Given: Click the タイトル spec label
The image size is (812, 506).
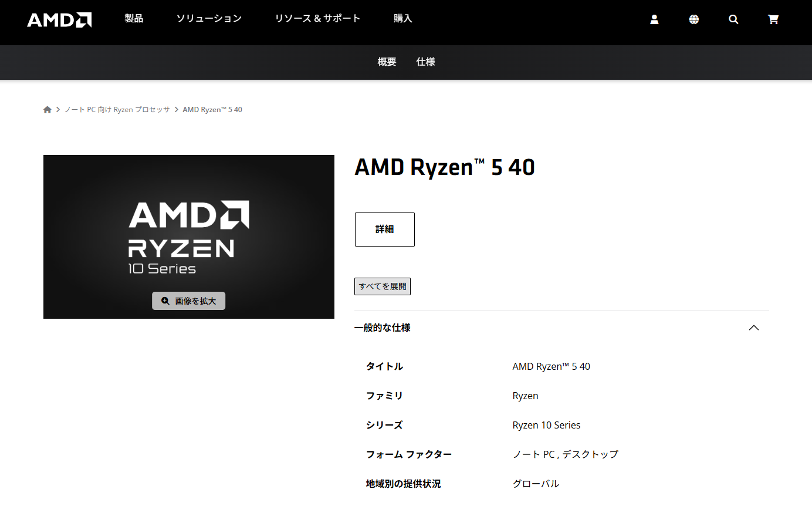Looking at the screenshot, I should coord(385,367).
